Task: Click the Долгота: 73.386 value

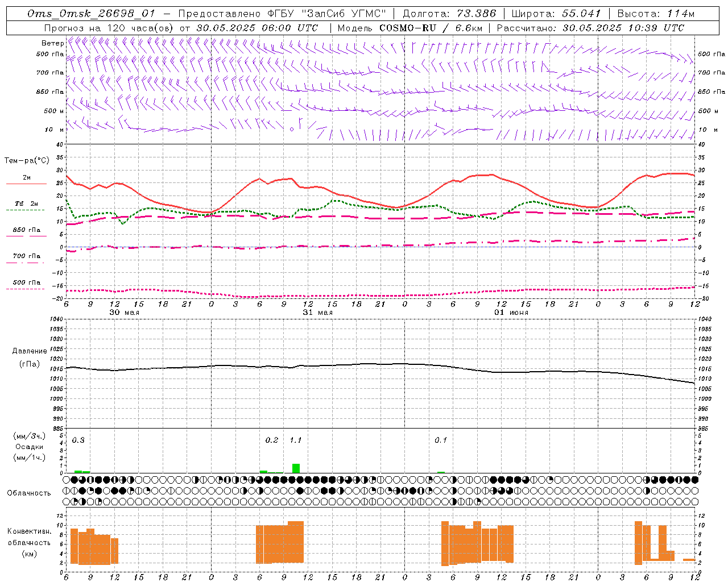Action: [x=449, y=14]
